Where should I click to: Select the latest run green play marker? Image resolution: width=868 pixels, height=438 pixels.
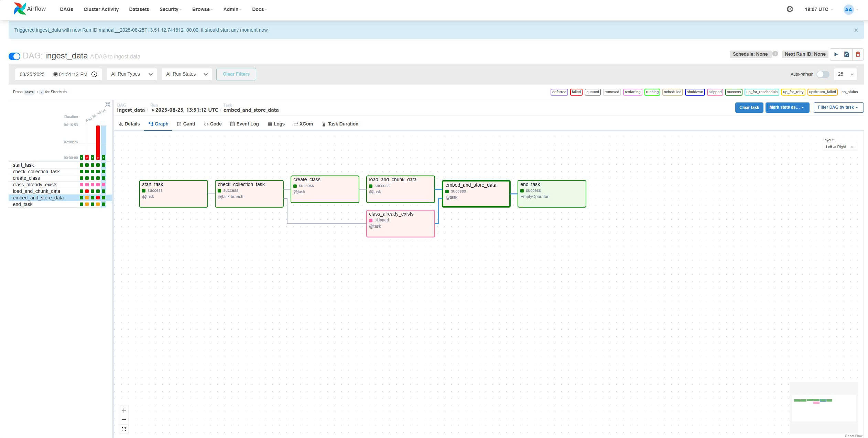point(104,157)
